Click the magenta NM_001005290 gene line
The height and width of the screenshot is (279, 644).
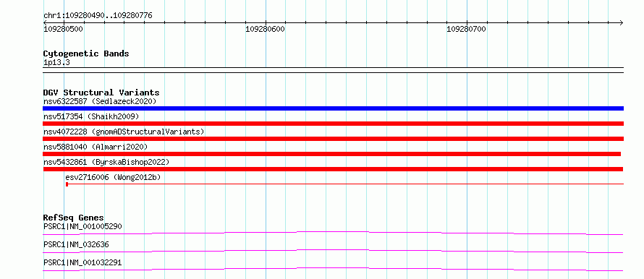coord(333,233)
